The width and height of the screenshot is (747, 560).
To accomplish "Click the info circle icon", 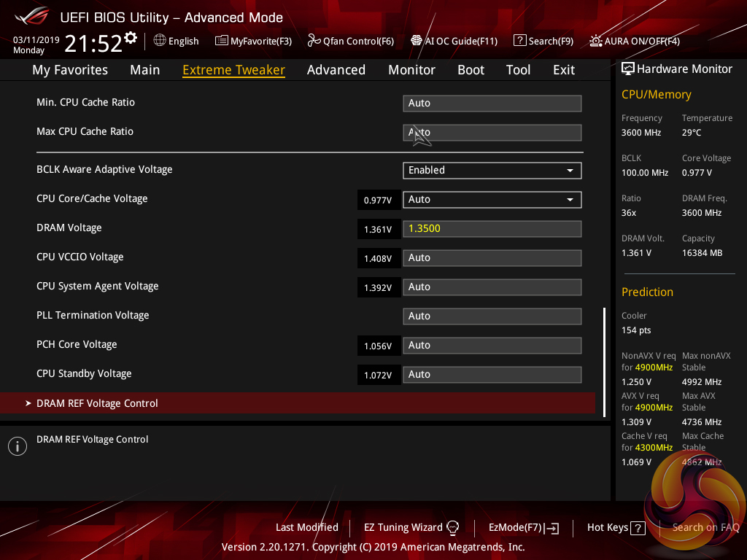I will tap(18, 446).
